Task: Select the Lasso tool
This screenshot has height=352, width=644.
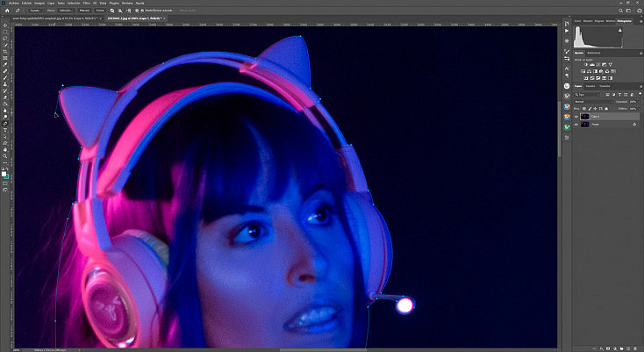Action: tap(5, 39)
